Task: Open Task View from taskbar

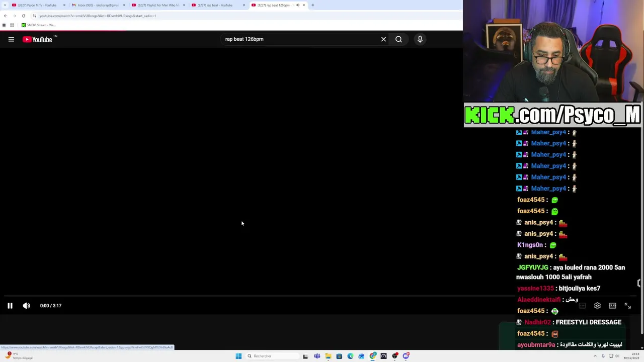Action: [x=305, y=356]
